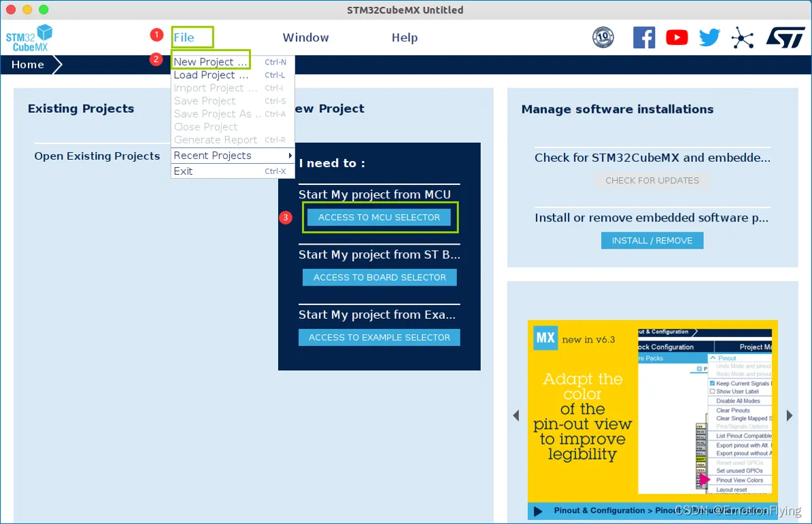Click Existing Projects heading
Viewport: 812px width, 524px height.
(x=81, y=109)
